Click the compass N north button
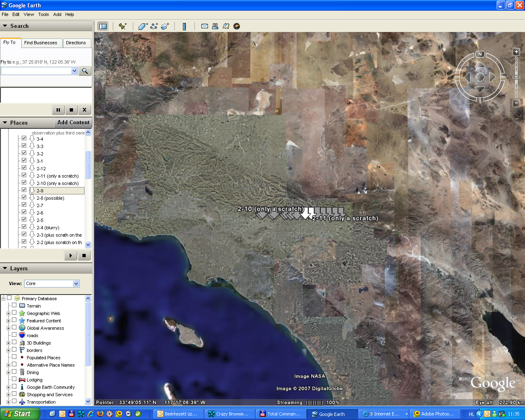The image size is (525, 420). click(x=480, y=54)
